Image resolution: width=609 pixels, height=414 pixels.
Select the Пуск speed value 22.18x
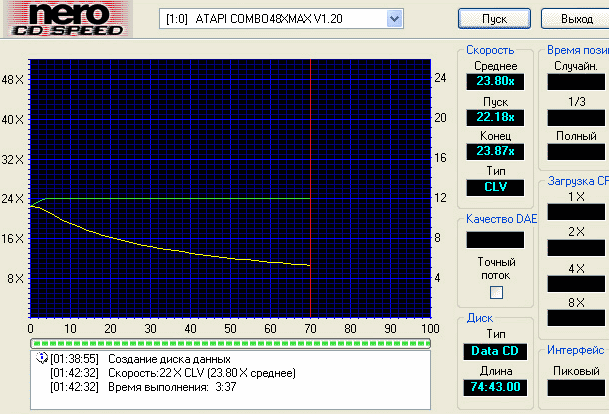(496, 118)
